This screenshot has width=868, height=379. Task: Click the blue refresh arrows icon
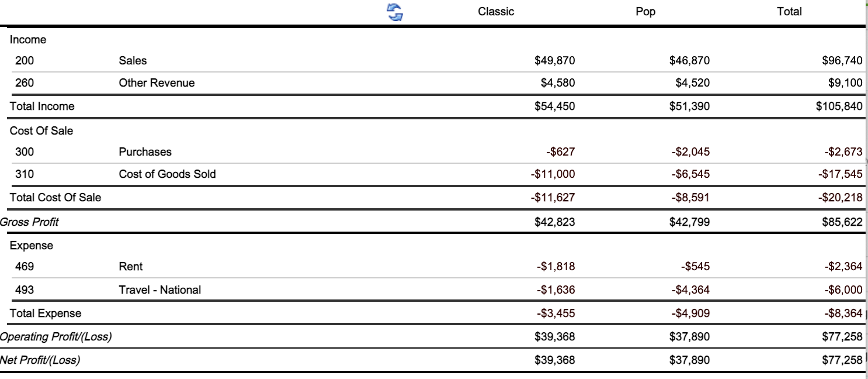coord(395,12)
